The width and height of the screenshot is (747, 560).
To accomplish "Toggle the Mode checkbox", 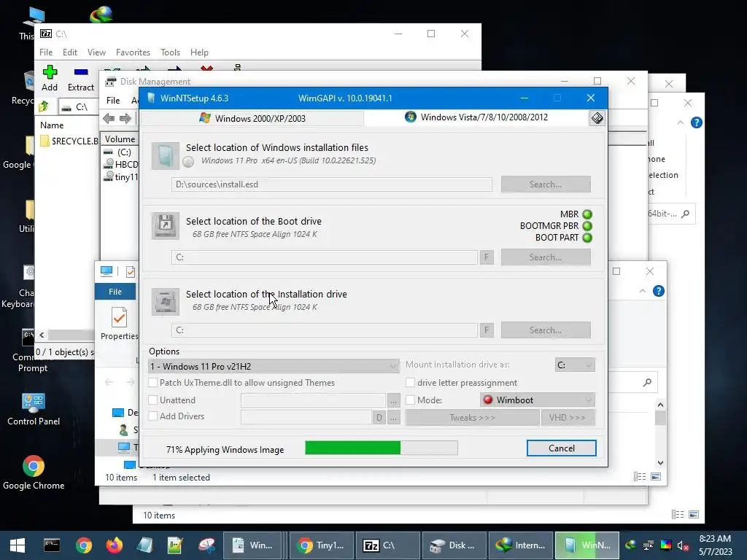I will [410, 400].
